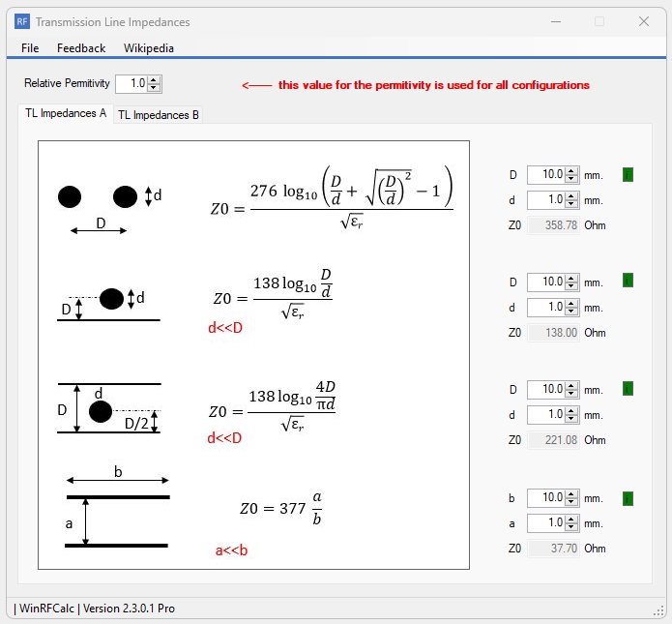Click the Relative Permittivity input field
672x624 pixels.
[x=131, y=84]
